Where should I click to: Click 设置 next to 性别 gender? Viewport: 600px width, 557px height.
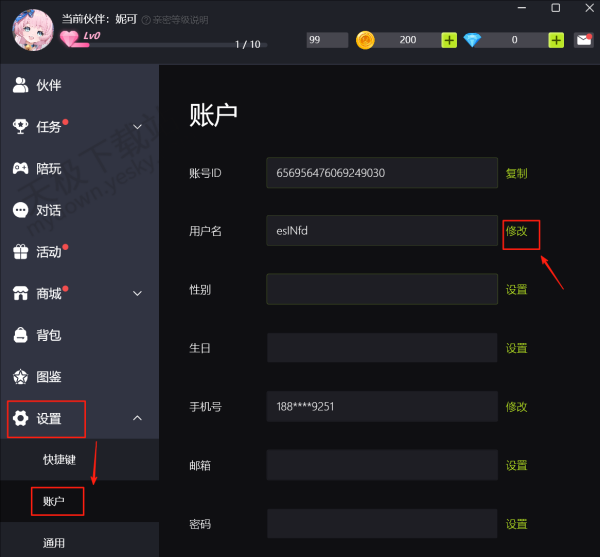[516, 290]
